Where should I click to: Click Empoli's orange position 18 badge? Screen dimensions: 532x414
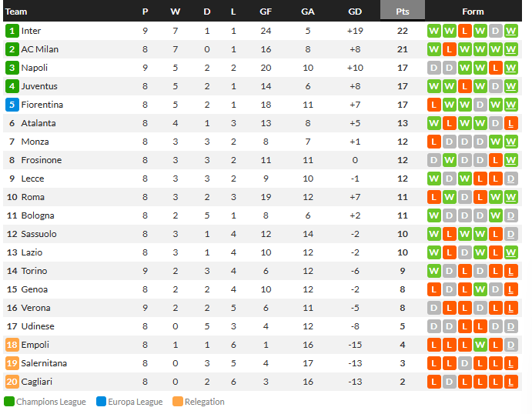(12, 345)
